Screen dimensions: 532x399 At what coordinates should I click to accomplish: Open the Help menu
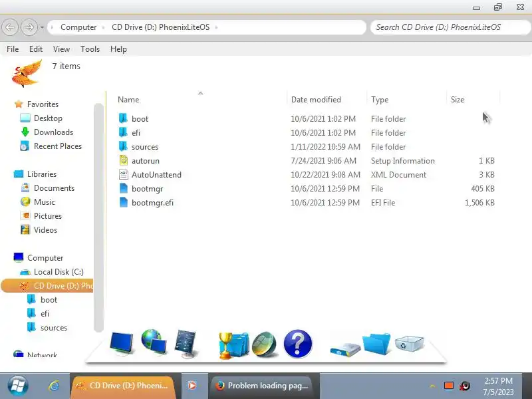tap(118, 49)
